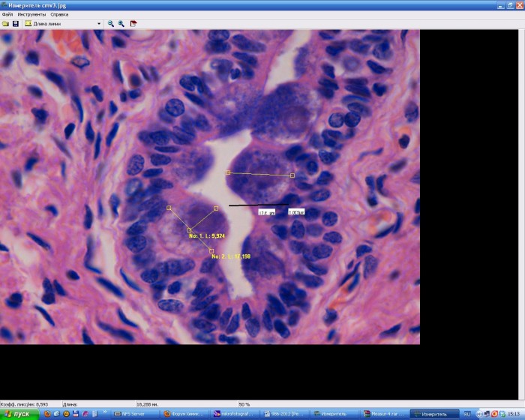Open NFS Server from taskbar
Image resolution: width=525 pixels, height=420 pixels.
click(x=135, y=414)
